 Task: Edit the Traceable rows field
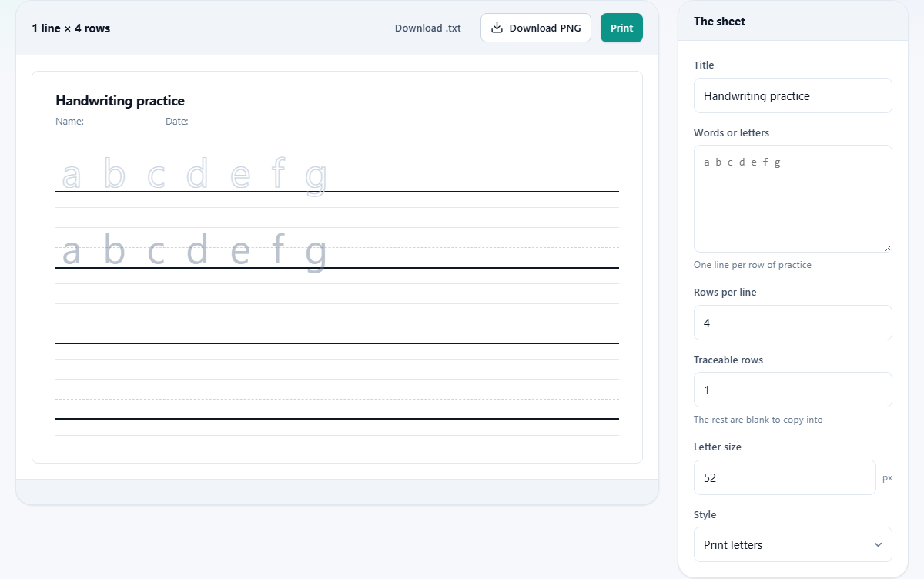click(793, 390)
